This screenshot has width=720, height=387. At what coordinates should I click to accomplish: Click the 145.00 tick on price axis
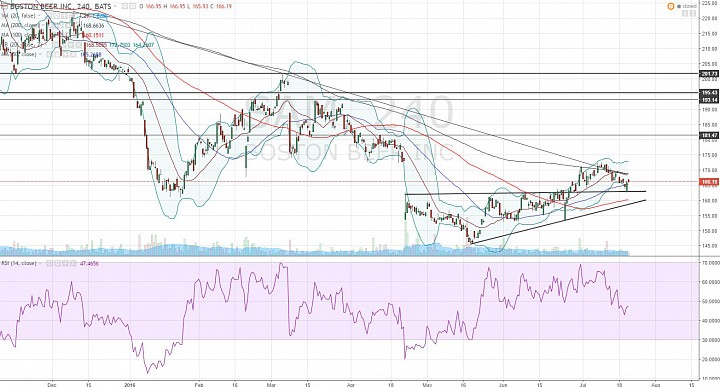(x=710, y=246)
